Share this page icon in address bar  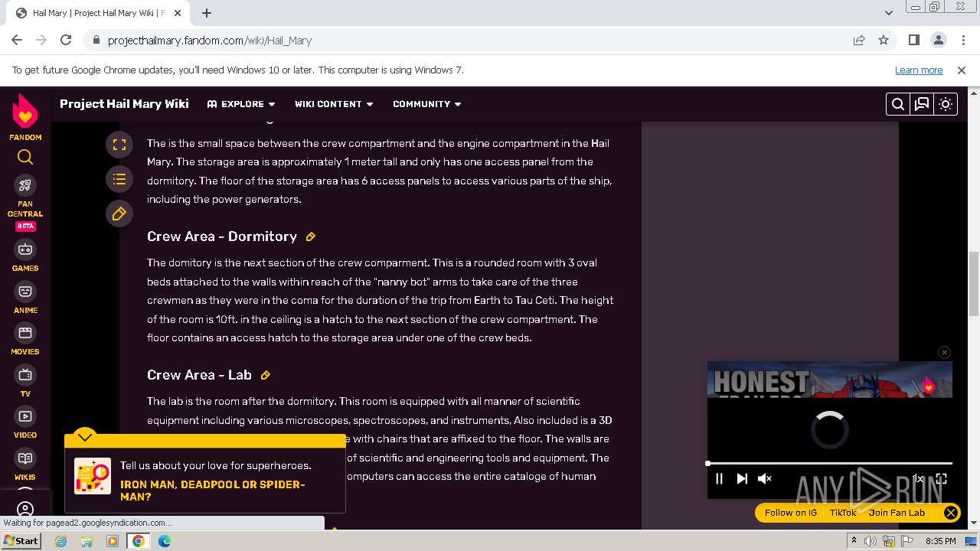pos(859,41)
